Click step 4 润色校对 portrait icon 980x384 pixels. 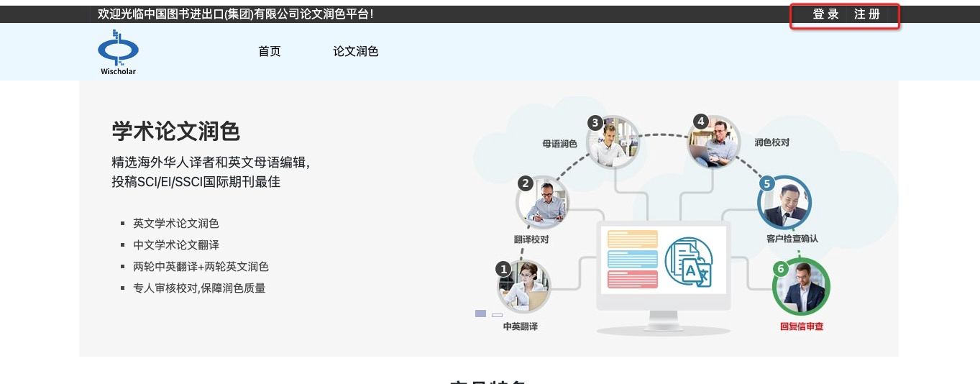click(x=714, y=142)
